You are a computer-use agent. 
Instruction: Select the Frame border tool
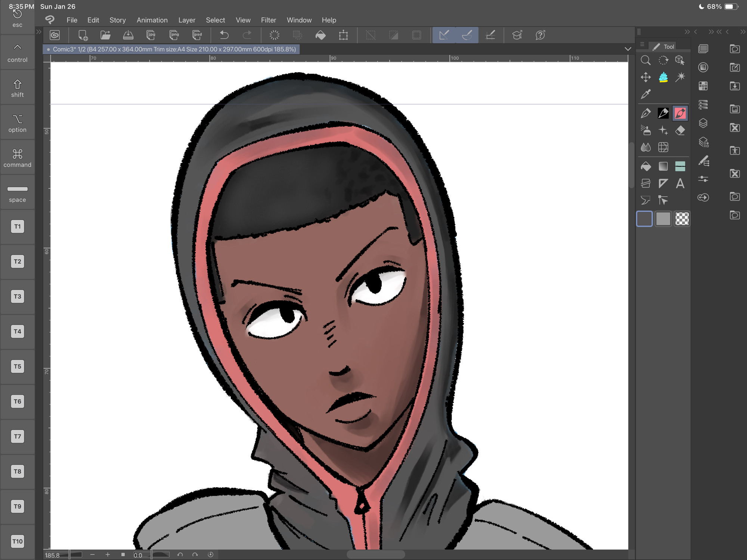point(645,183)
